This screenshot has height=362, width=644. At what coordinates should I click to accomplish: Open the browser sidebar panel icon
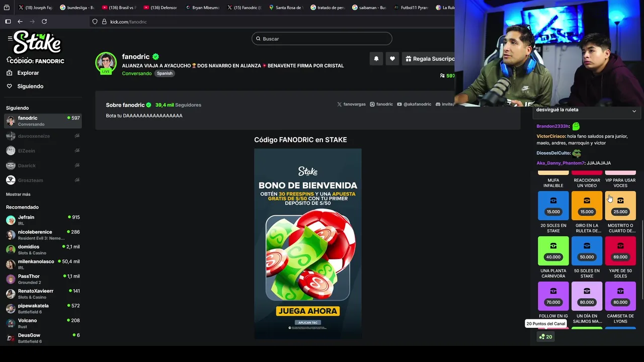pos(8,22)
